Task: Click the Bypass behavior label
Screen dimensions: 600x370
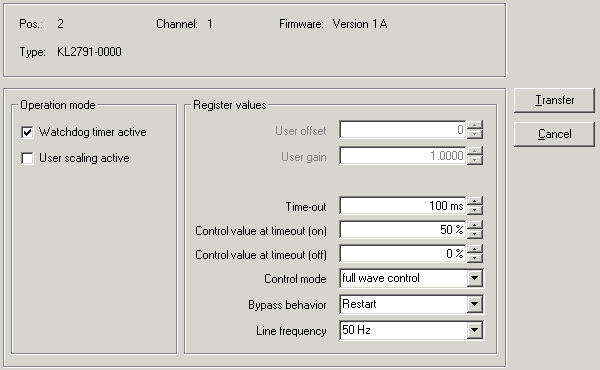Action: [x=287, y=305]
